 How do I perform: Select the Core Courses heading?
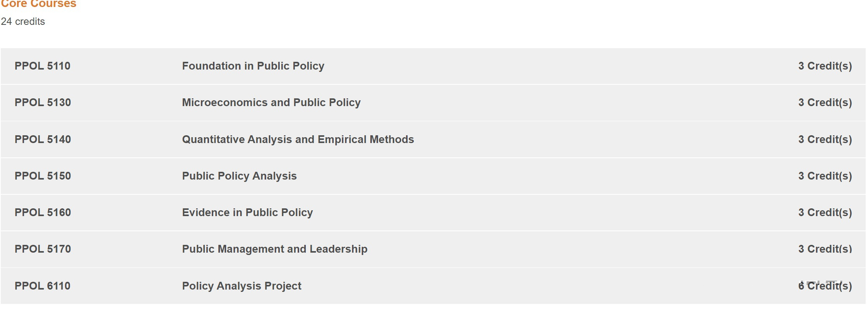[38, 4]
